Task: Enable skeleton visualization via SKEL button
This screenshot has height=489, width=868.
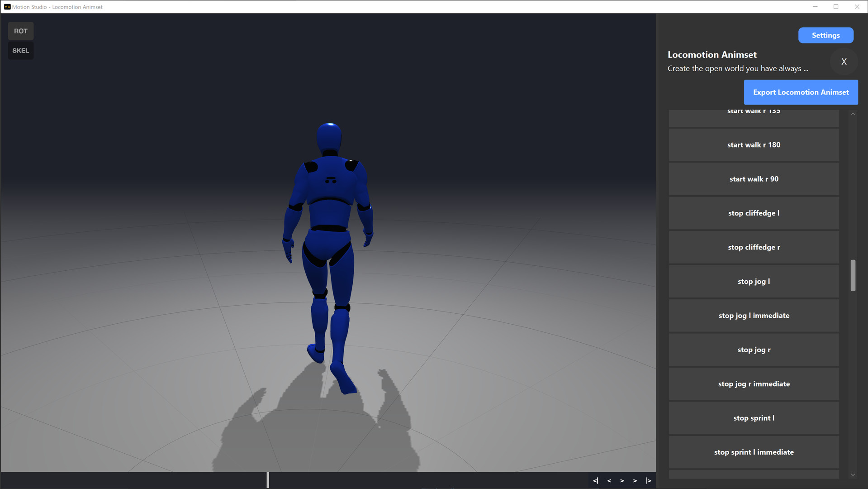Action: (x=20, y=50)
